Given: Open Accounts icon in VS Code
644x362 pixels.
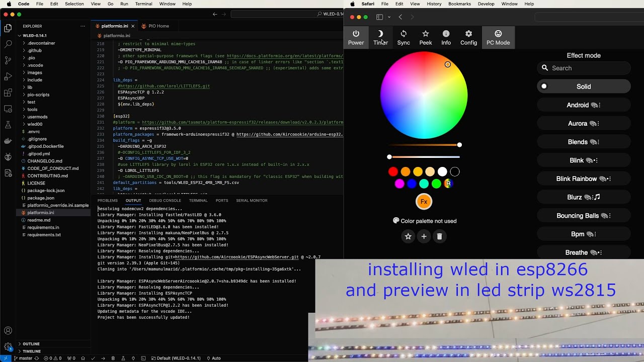Looking at the screenshot, I should pos(8,331).
